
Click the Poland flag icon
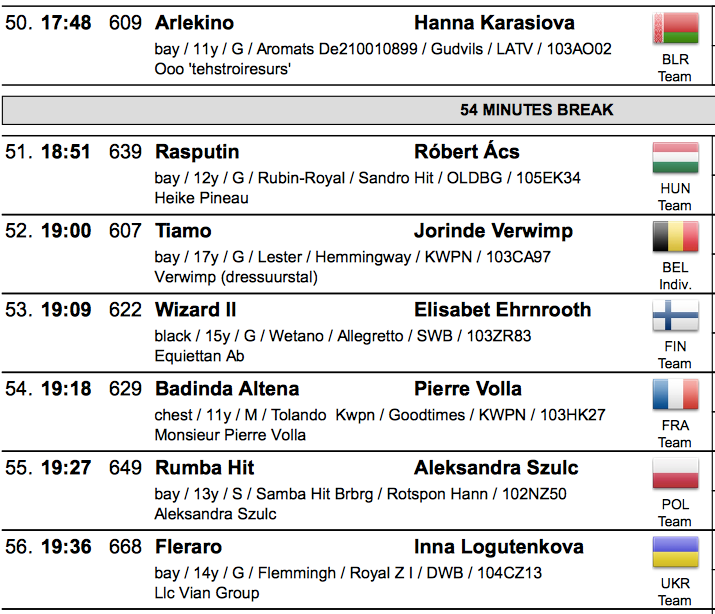[x=675, y=473]
